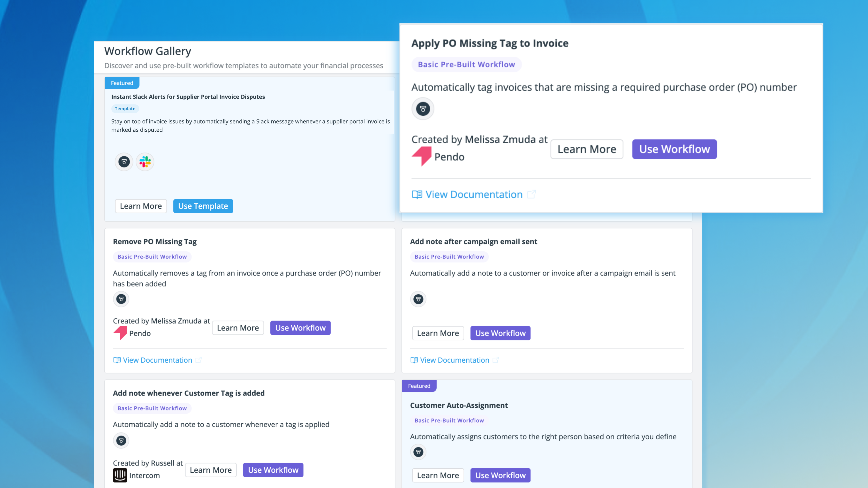Click the Featured badge on the Customer Auto-Assignment card

tap(419, 386)
